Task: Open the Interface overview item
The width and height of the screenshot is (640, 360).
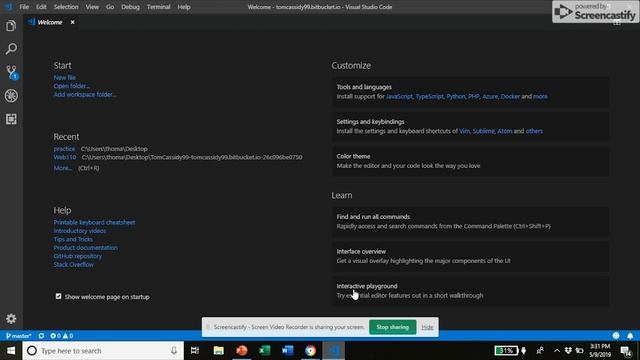Action: tap(471, 256)
